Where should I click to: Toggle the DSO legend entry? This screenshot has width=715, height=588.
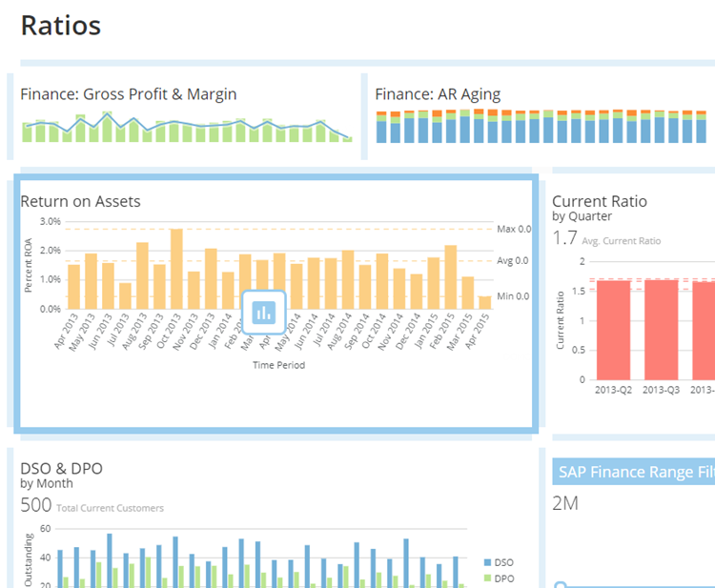pyautogui.click(x=504, y=563)
